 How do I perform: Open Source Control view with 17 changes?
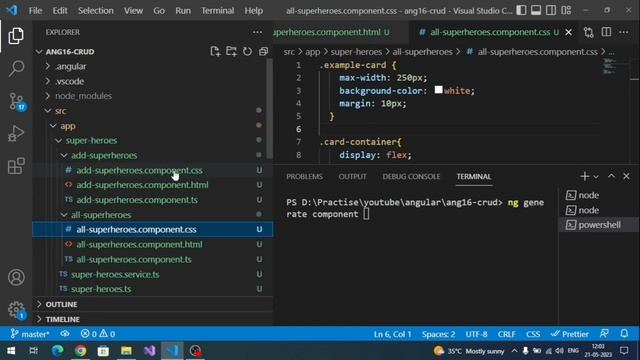(17, 101)
